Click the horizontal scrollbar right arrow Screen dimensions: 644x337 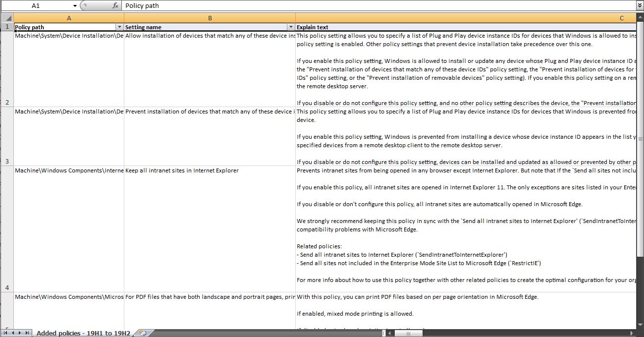click(633, 333)
